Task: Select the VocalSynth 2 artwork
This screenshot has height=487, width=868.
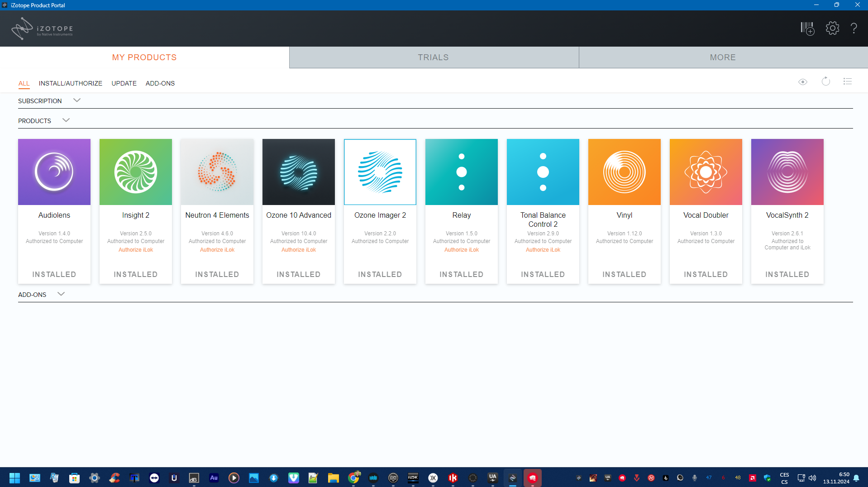Action: coord(787,172)
